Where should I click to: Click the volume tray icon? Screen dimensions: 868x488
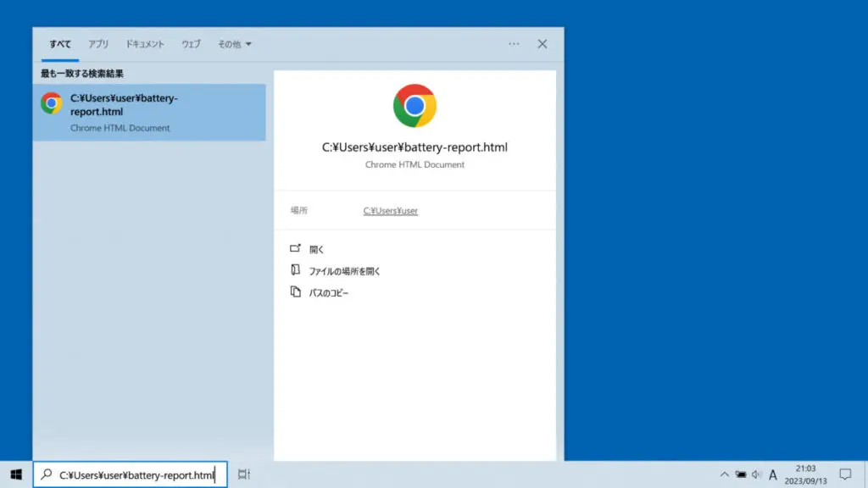tap(757, 474)
